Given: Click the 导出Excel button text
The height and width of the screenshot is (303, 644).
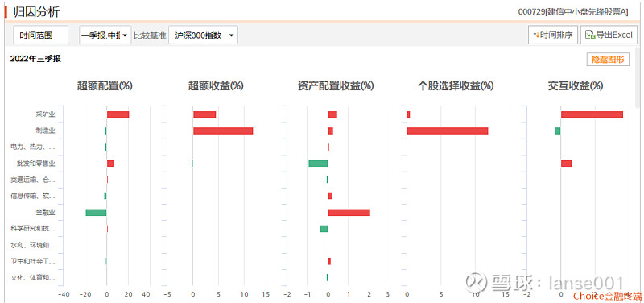Looking at the screenshot, I should (613, 35).
